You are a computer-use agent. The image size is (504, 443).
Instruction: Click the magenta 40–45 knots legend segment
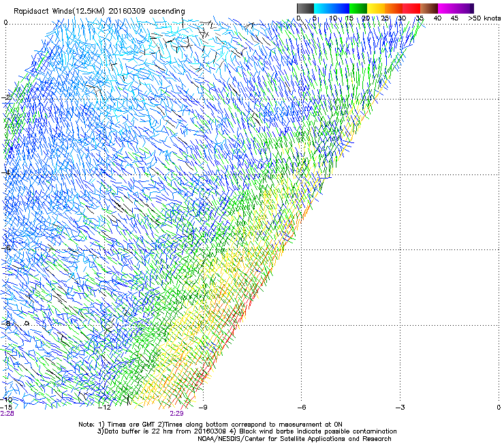click(447, 8)
